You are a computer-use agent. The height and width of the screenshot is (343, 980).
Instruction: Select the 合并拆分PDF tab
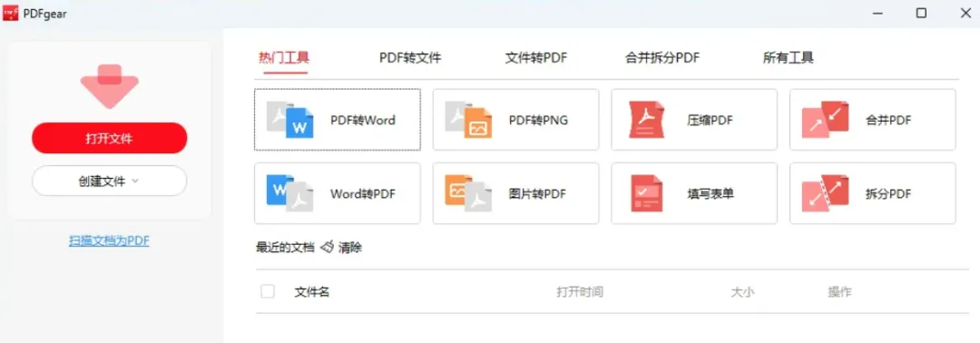point(661,58)
